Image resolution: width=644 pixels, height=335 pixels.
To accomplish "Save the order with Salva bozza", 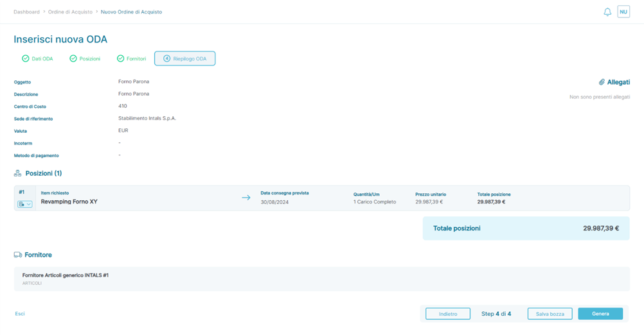I will click(550, 314).
